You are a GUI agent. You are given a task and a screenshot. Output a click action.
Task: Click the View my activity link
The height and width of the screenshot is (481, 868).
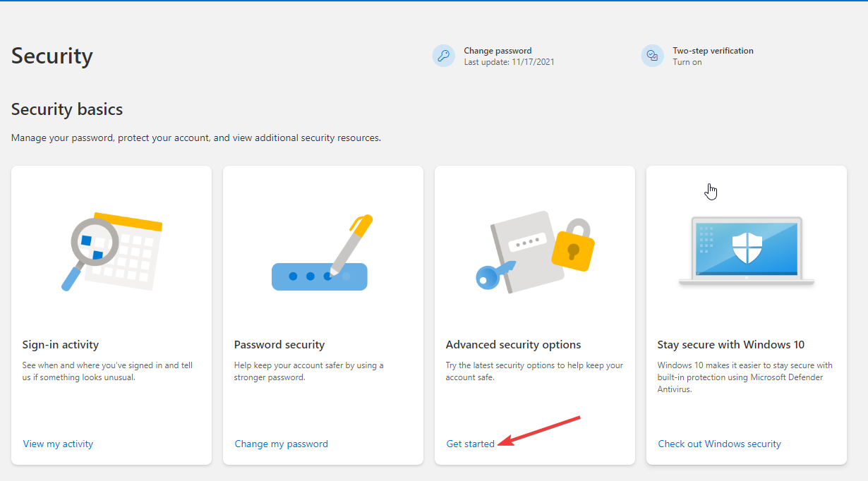coord(58,444)
